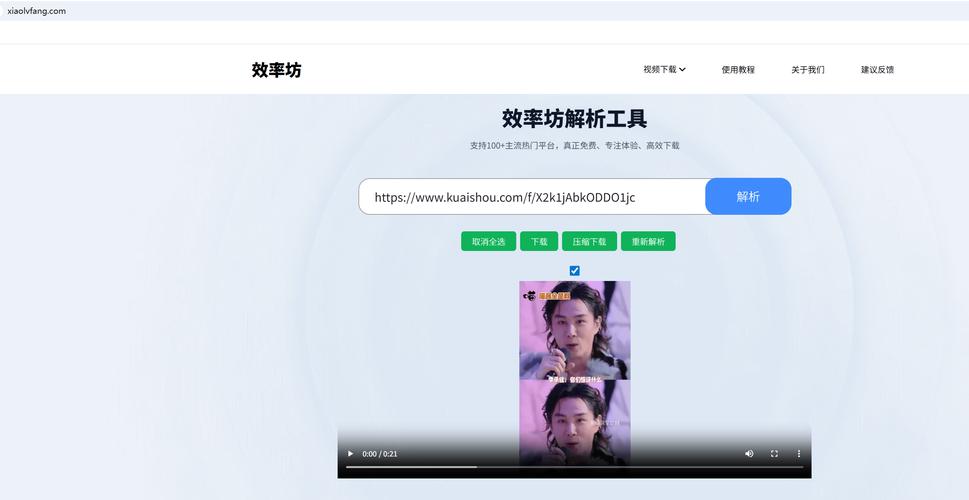Image resolution: width=969 pixels, height=500 pixels.
Task: Click the 效率坊 site logo
Action: click(x=276, y=70)
